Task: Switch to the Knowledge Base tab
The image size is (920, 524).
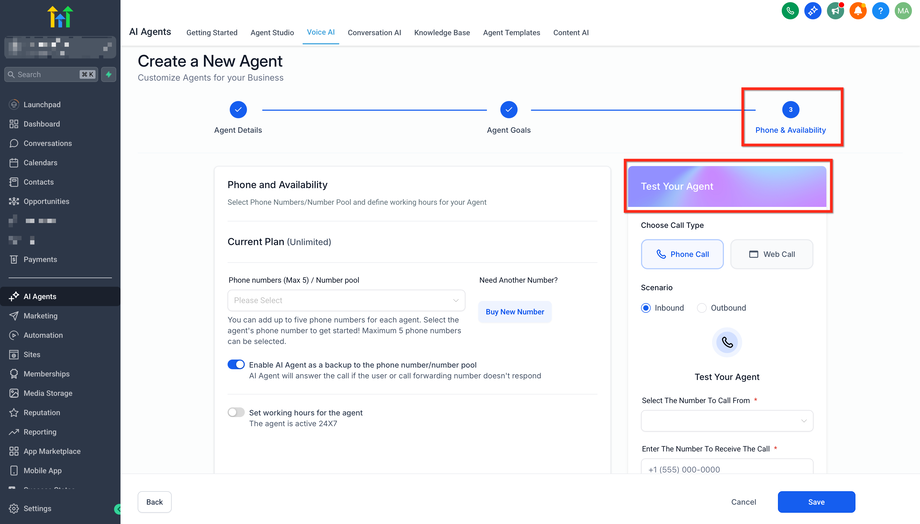Action: [442, 33]
